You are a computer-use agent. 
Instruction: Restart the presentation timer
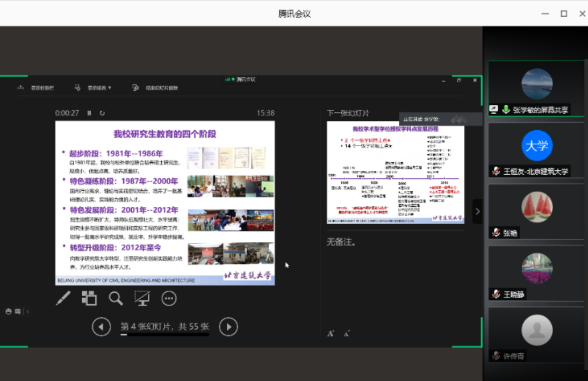[x=102, y=113]
